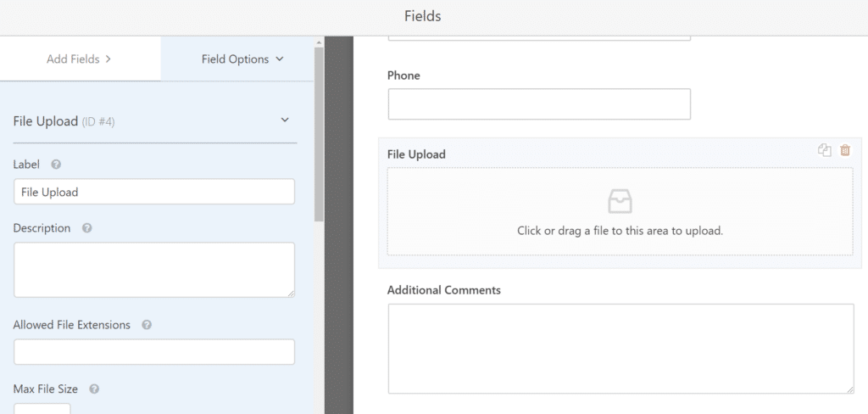Image resolution: width=868 pixels, height=414 pixels.
Task: Select the File Upload field title
Action: (416, 154)
